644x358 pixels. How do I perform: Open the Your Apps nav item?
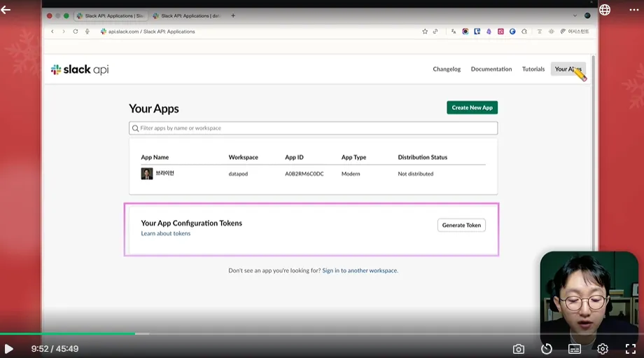(x=568, y=69)
